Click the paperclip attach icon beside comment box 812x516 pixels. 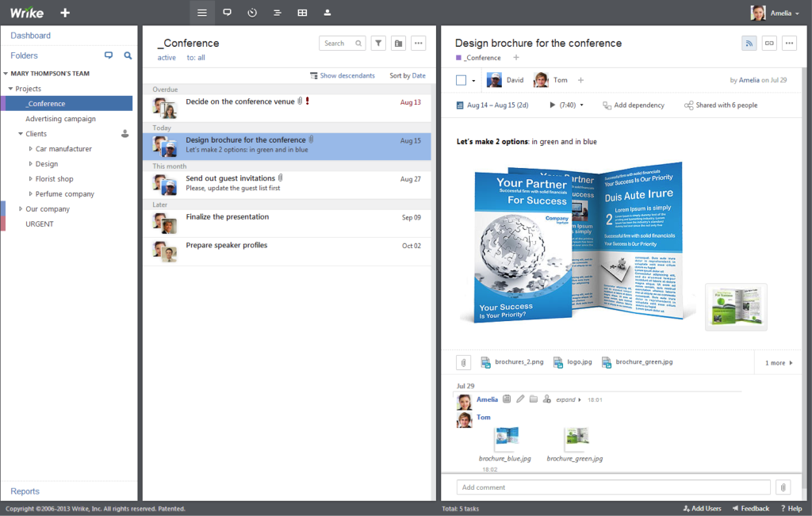click(783, 487)
